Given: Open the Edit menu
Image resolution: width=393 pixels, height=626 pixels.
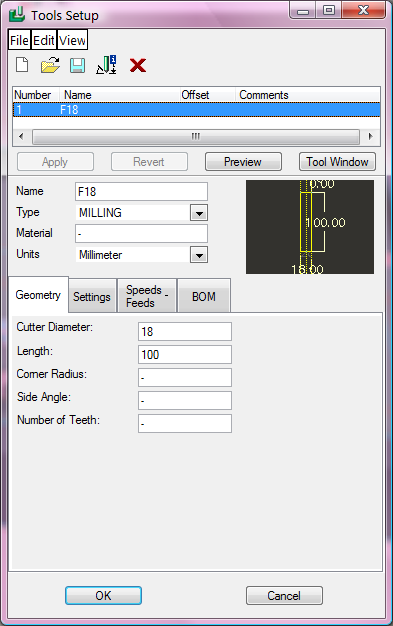Looking at the screenshot, I should point(44,40).
